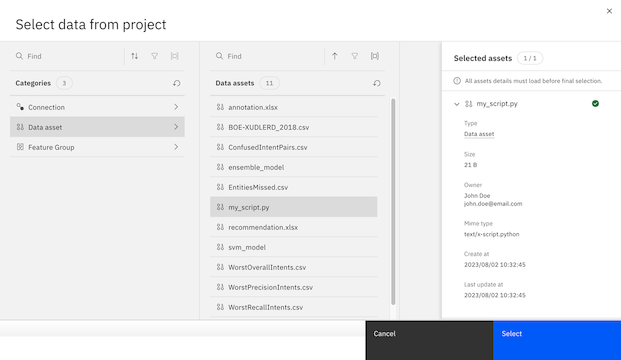Select EntitiesMissed.csv asset
This screenshot has width=621, height=360.
[x=293, y=187]
